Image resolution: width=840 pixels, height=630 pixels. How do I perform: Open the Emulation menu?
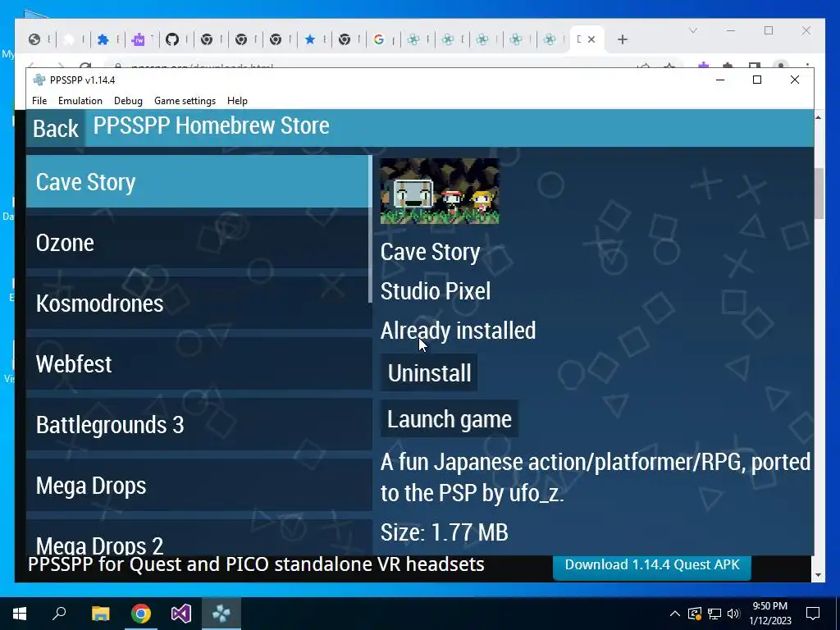[80, 101]
